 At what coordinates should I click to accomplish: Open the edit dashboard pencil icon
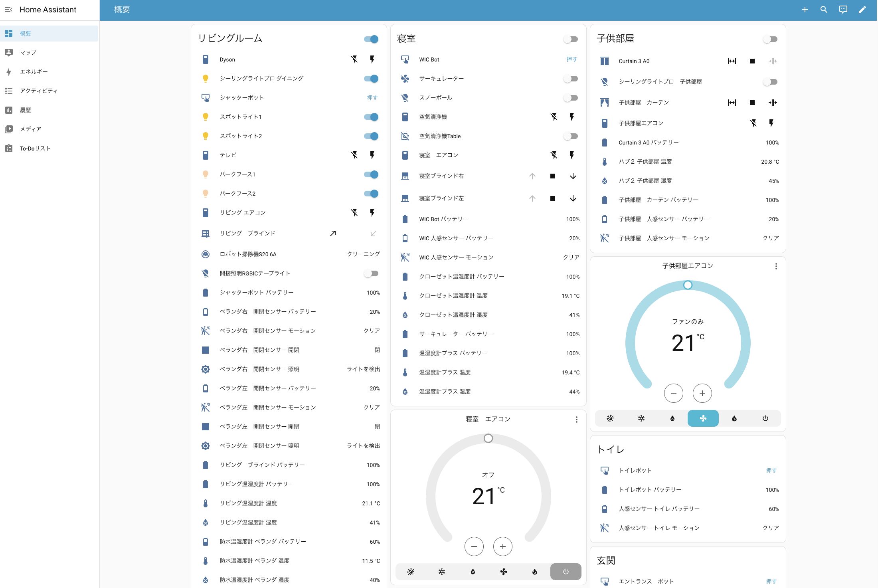[862, 9]
